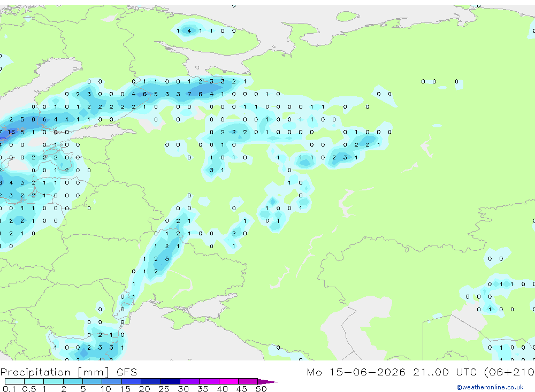The height and width of the screenshot is (392, 535).
Task: Pick the 10–15 mm legend color box
Action: pos(112,381)
